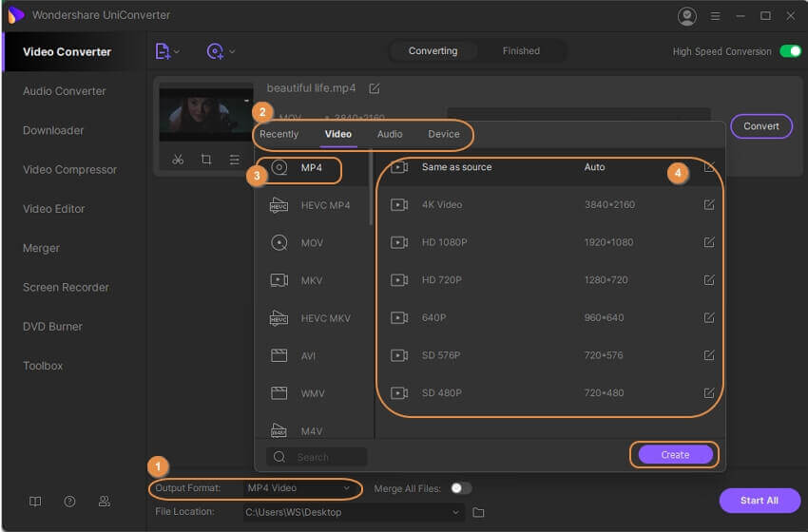Viewport: 808px width, 532px height.
Task: Edit settings for SD 576P preset
Action: coord(709,355)
